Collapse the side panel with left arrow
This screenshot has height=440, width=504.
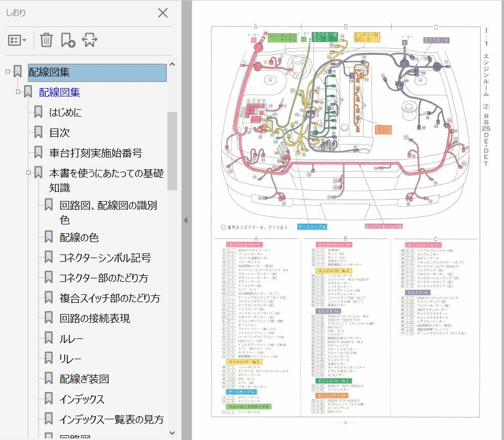pos(185,220)
